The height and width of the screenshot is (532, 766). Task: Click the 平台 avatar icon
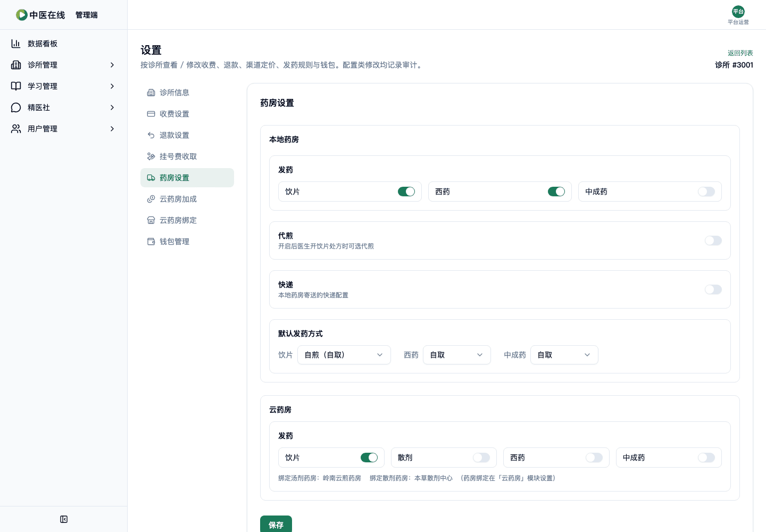click(738, 12)
